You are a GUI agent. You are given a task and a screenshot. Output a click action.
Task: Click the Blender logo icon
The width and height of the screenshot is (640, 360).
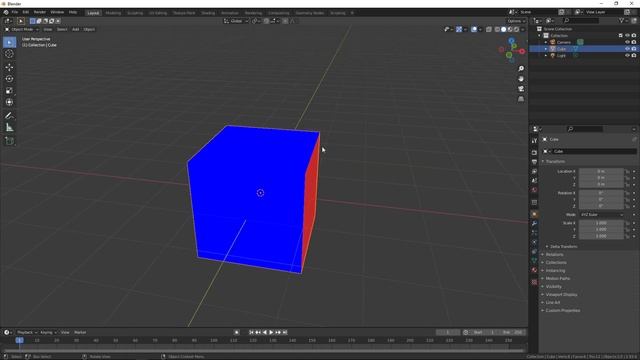coord(6,13)
